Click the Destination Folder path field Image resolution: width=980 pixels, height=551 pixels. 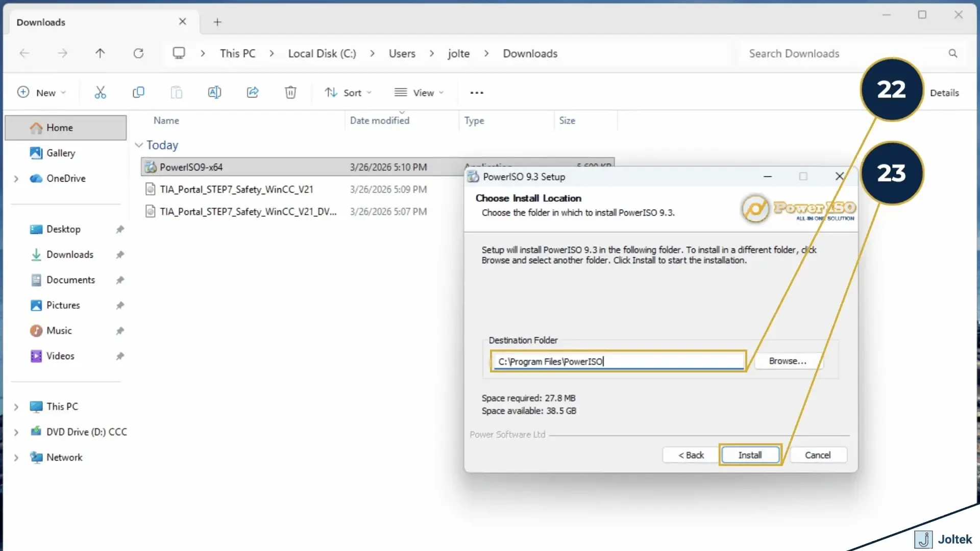[x=618, y=361]
